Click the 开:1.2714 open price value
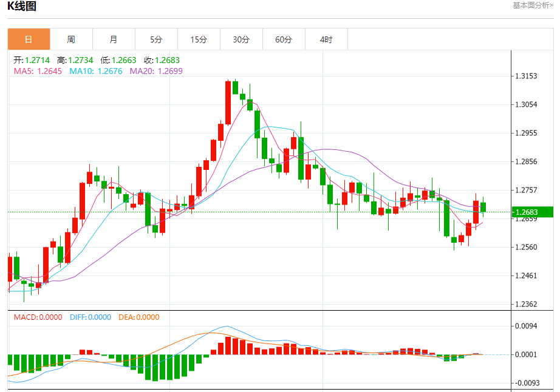Viewport: 560px width, 392px height. click(x=32, y=60)
